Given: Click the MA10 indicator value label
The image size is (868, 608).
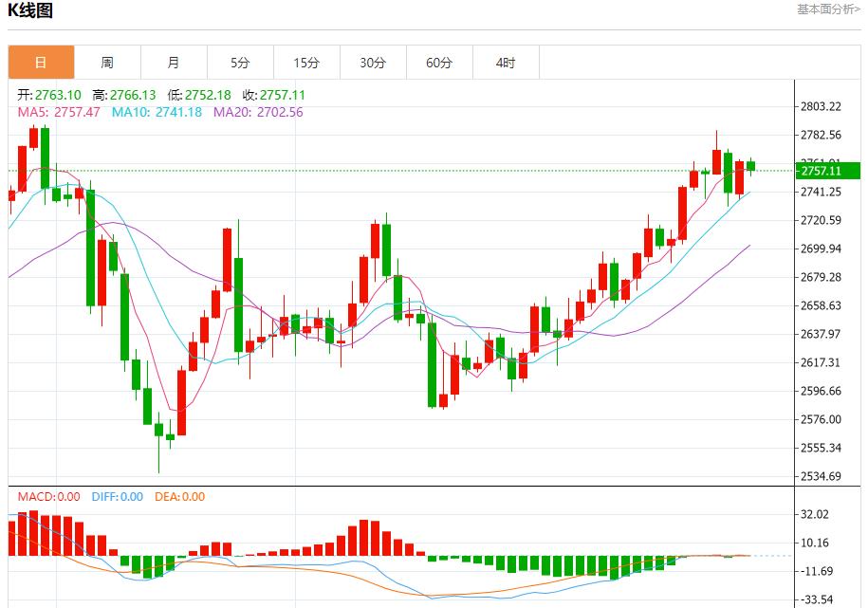Looking at the screenshot, I should tap(157, 112).
